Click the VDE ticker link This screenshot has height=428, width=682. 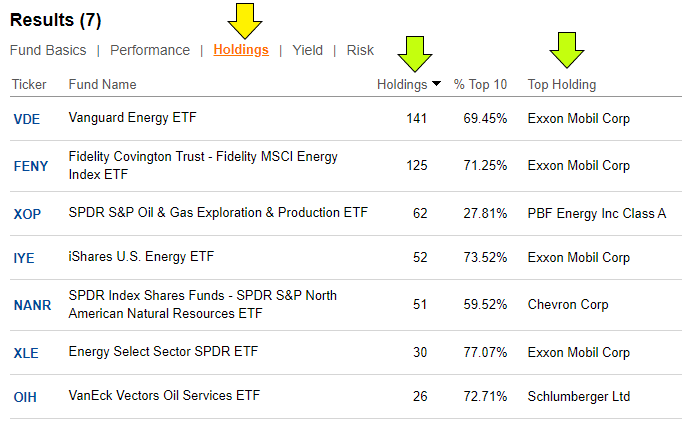pyautogui.click(x=27, y=119)
